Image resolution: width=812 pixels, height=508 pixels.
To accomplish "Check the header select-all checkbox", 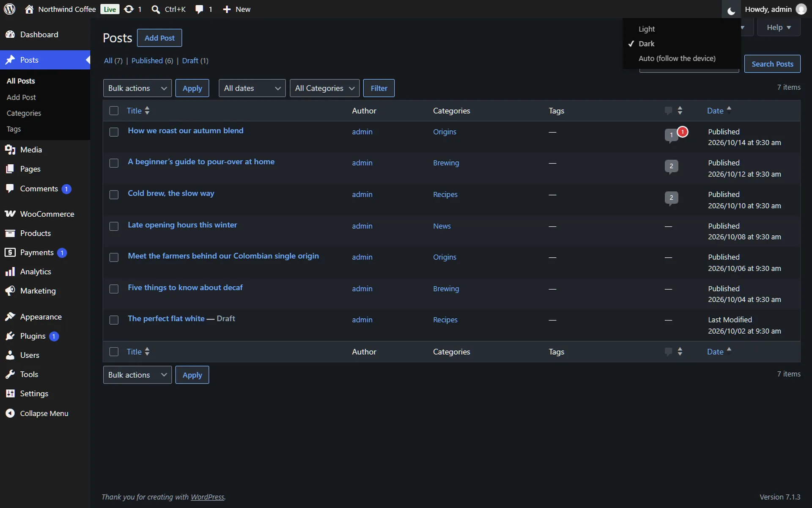I will [x=114, y=110].
